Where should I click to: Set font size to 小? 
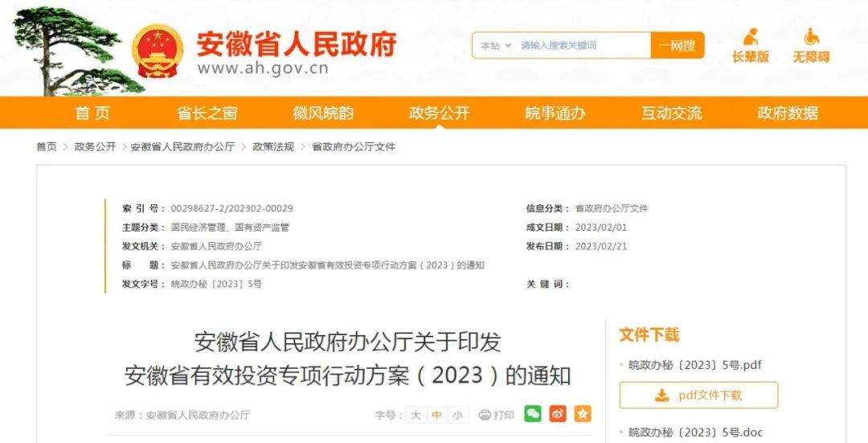[x=458, y=415]
